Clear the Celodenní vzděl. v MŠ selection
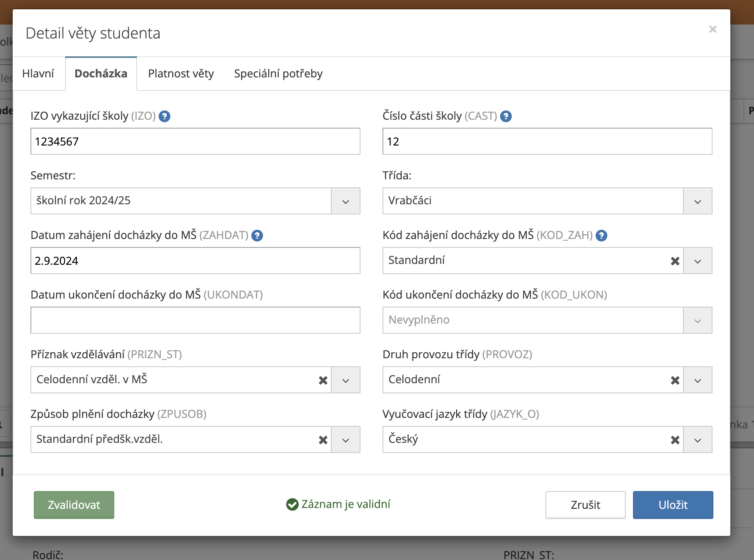The width and height of the screenshot is (754, 560). 323,380
